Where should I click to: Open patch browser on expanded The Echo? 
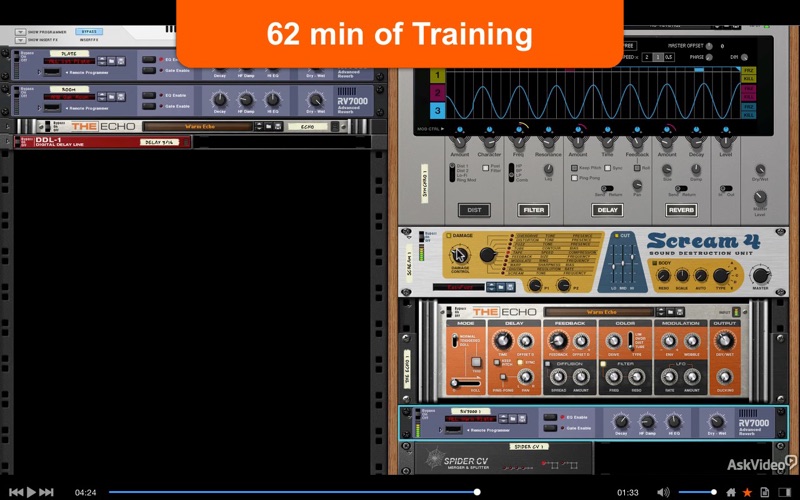[671, 311]
